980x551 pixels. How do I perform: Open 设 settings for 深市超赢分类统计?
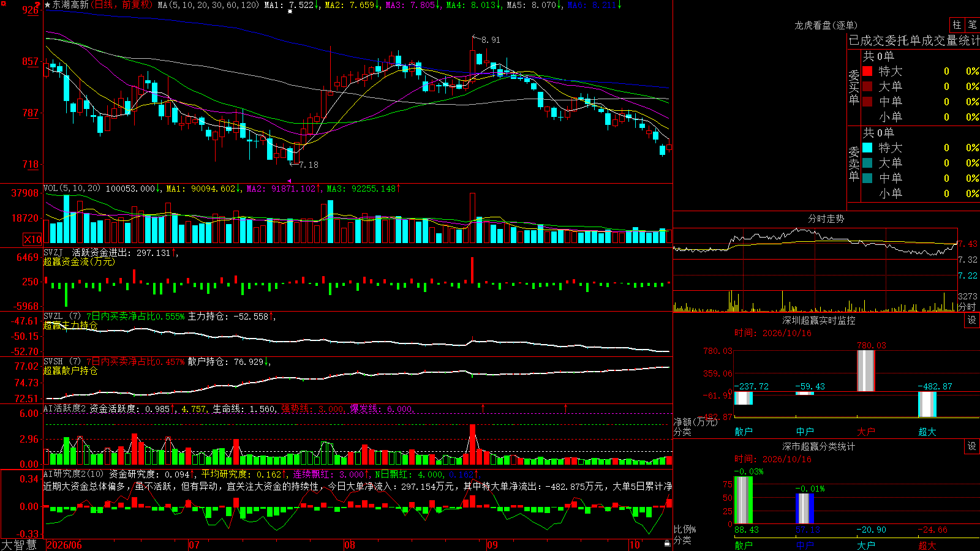(972, 446)
